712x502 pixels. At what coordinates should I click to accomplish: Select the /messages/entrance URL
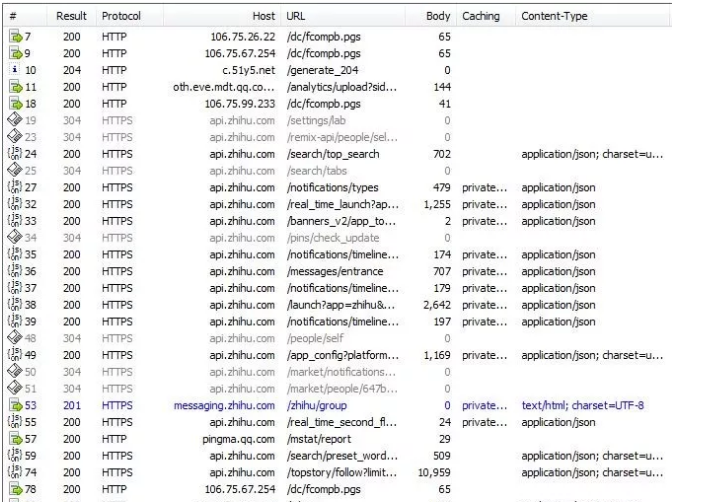click(335, 271)
